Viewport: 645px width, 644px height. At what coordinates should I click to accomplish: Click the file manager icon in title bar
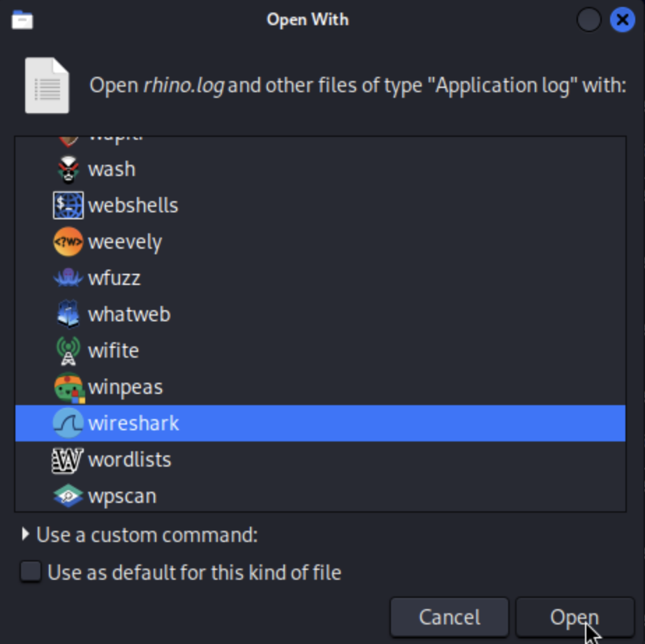[22, 20]
